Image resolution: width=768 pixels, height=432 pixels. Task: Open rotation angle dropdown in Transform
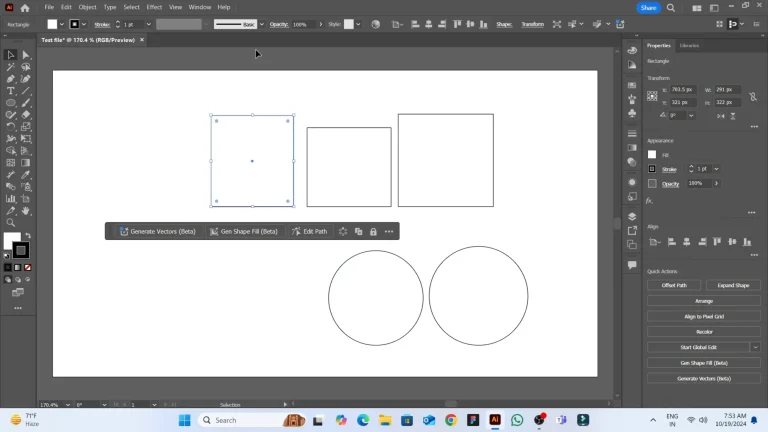(691, 116)
